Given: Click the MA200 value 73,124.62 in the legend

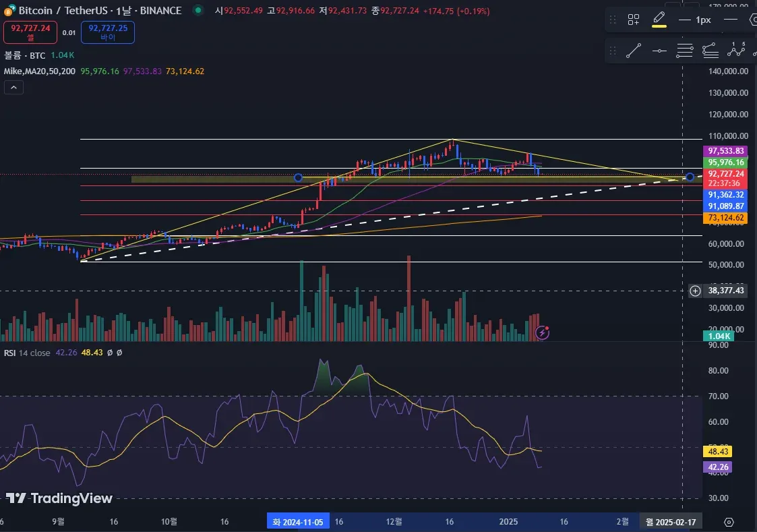Looking at the screenshot, I should pyautogui.click(x=185, y=71).
